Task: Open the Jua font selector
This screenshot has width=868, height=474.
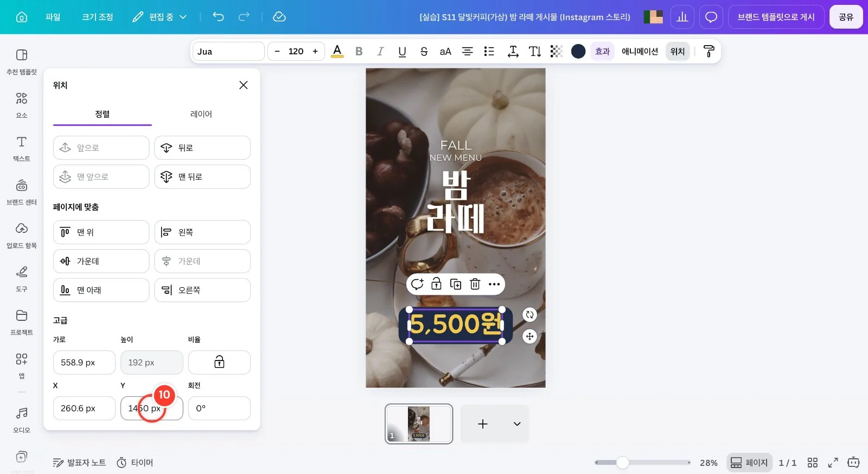Action: click(x=228, y=51)
